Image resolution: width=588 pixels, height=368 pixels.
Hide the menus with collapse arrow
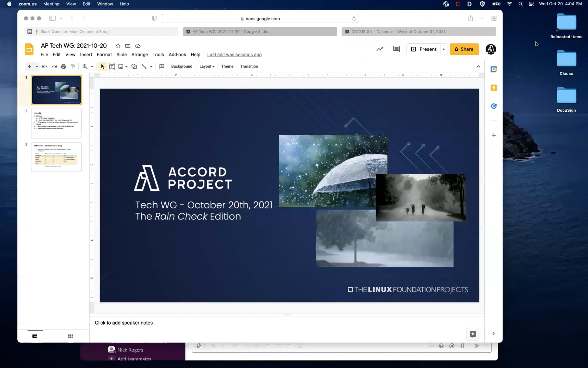[x=478, y=66]
